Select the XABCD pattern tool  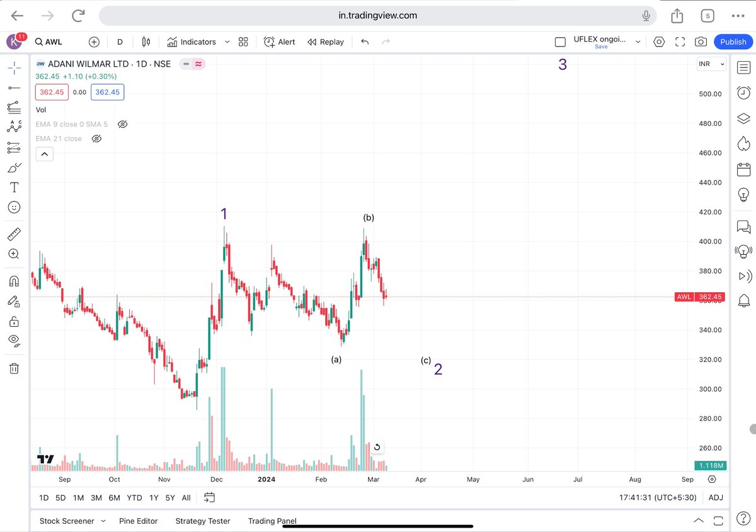14,127
